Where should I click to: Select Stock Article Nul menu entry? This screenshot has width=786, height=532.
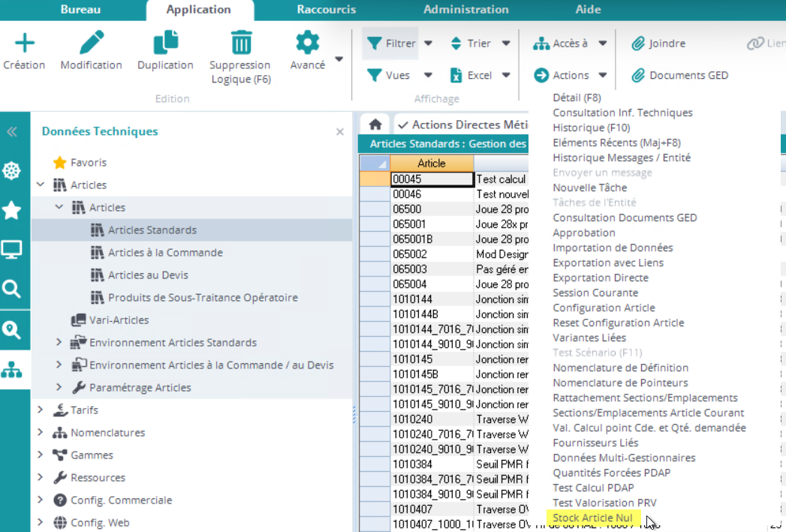pyautogui.click(x=593, y=518)
